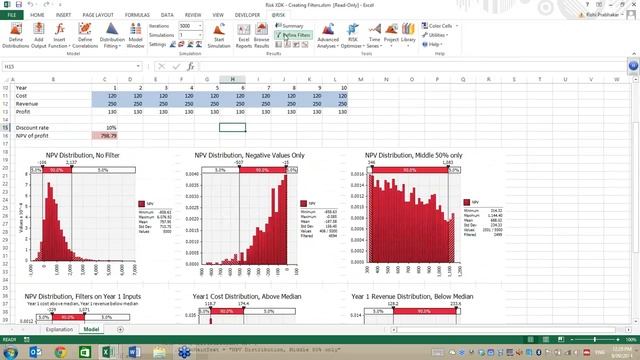The height and width of the screenshot is (360, 640).
Task: Select the Explanation sheet tab
Action: (59, 329)
